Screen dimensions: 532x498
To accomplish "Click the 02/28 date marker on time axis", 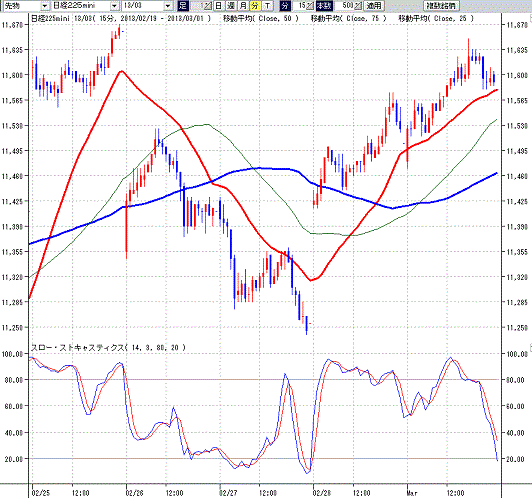I will [322, 493].
